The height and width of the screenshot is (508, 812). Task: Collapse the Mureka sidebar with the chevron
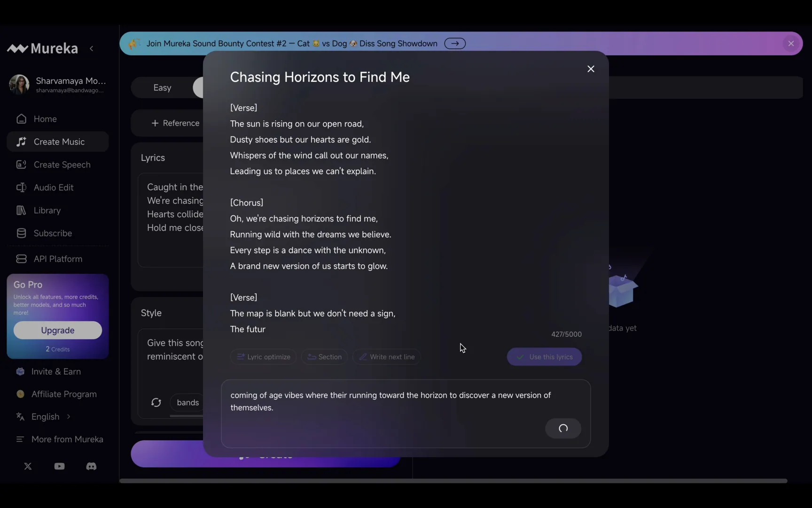[92, 48]
